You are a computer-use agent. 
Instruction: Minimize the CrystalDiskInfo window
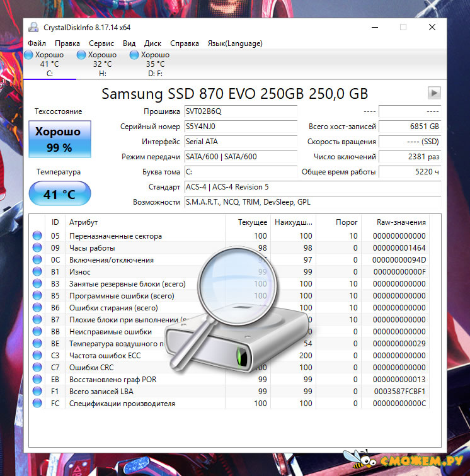pyautogui.click(x=375, y=27)
